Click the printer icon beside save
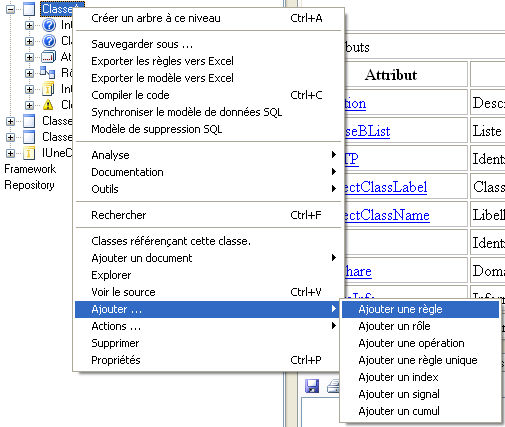The height and width of the screenshot is (427, 505). click(x=333, y=386)
